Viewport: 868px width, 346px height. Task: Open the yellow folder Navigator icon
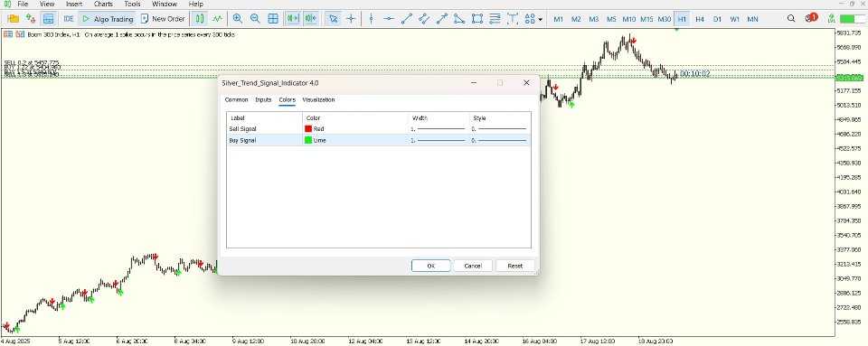tap(13, 19)
